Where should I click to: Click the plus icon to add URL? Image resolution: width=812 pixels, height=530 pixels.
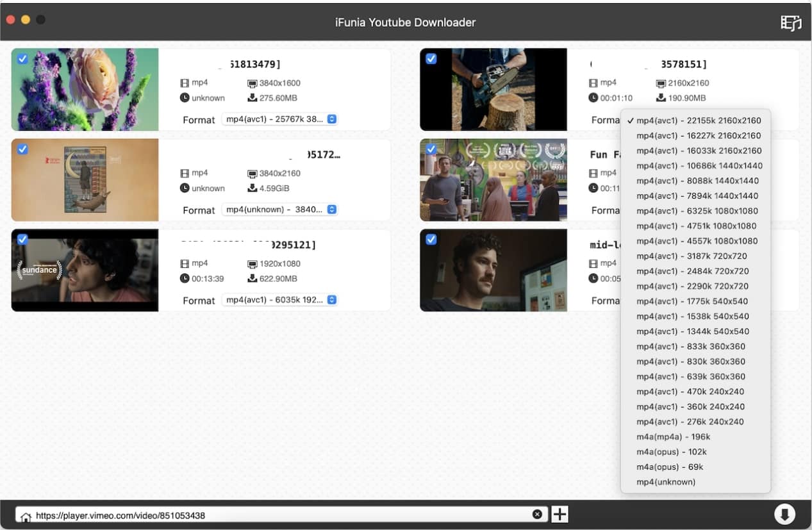[559, 514]
